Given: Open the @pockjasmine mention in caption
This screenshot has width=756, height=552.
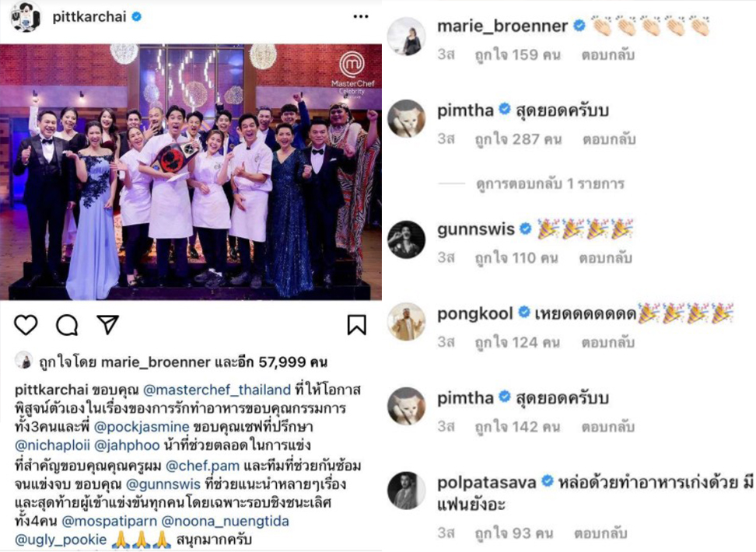Looking at the screenshot, I should coord(142,427).
